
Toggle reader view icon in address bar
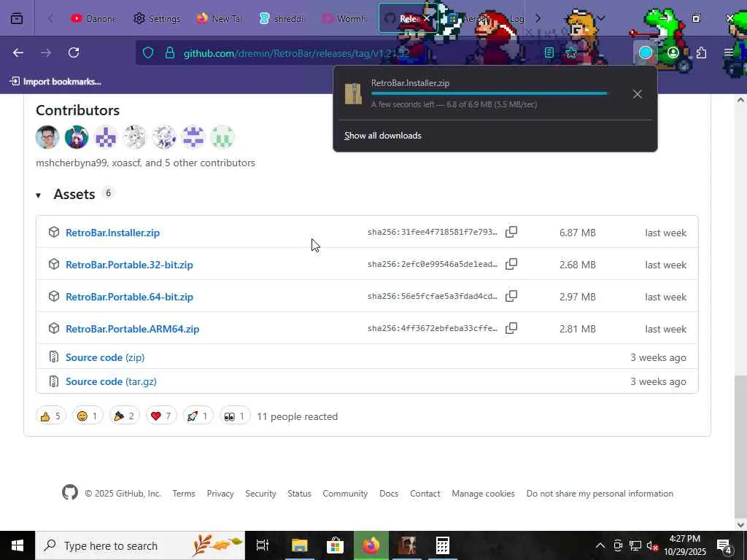click(549, 52)
